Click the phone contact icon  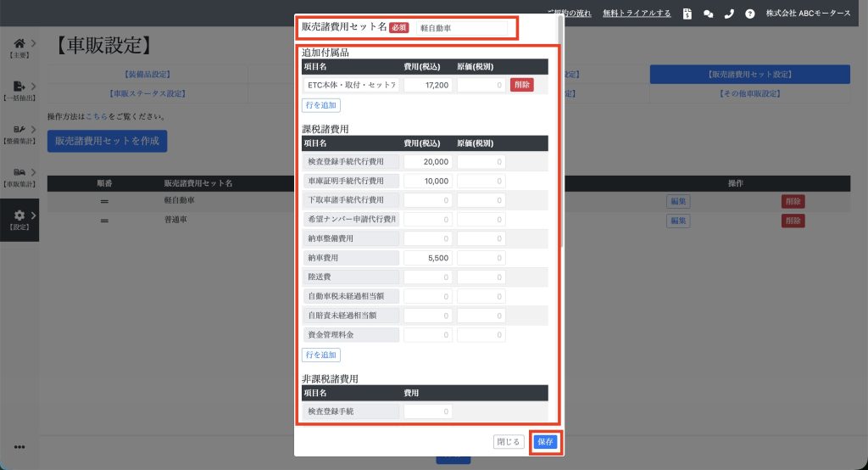click(x=729, y=14)
